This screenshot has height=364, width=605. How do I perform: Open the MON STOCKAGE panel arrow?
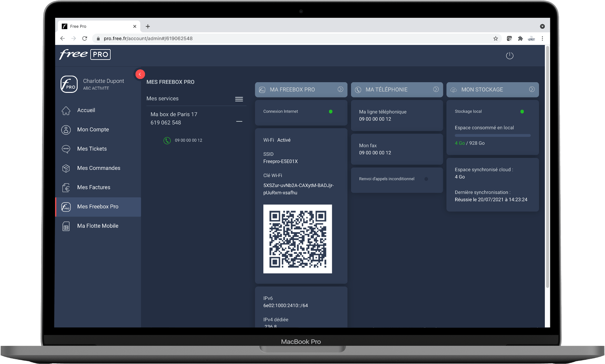point(532,89)
